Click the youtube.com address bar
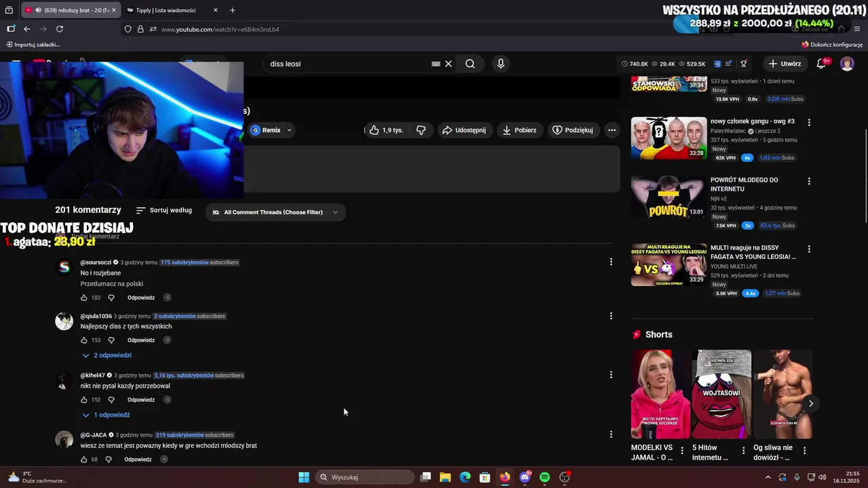Image resolution: width=868 pixels, height=488 pixels. [x=407, y=29]
